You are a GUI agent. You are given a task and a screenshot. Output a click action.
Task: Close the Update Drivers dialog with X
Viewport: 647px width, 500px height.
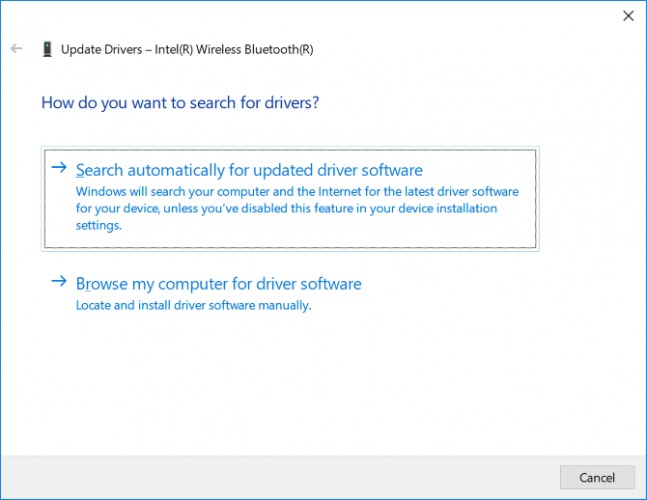(x=628, y=16)
